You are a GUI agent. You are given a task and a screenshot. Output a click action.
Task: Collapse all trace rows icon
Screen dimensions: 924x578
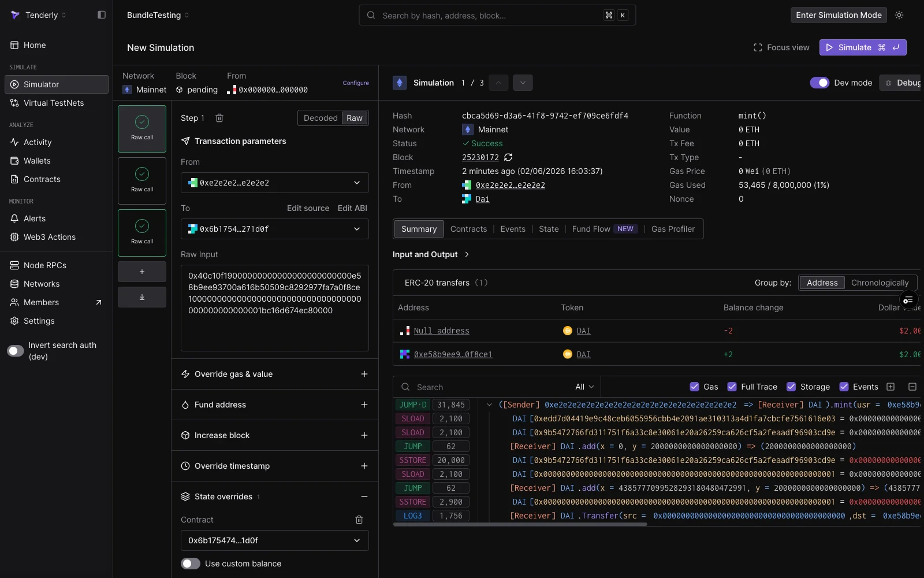coord(912,387)
